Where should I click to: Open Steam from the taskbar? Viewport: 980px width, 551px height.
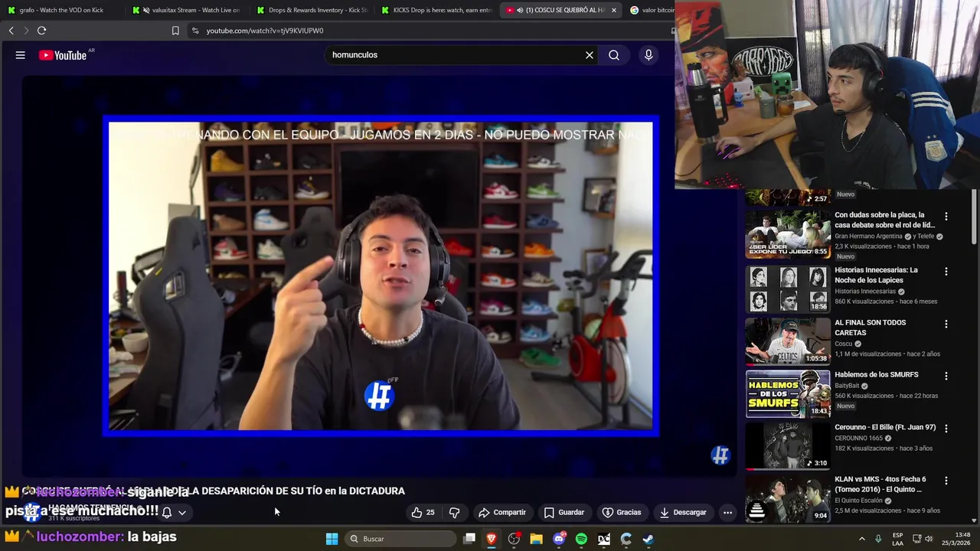[648, 539]
